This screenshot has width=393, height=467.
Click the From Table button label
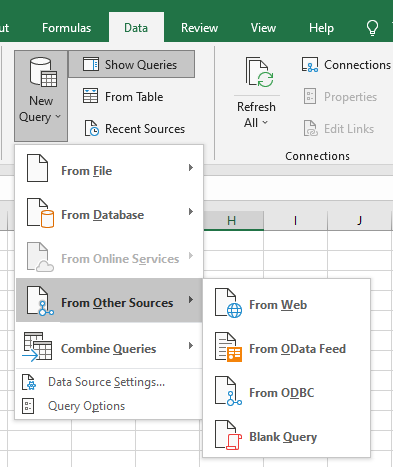point(134,97)
